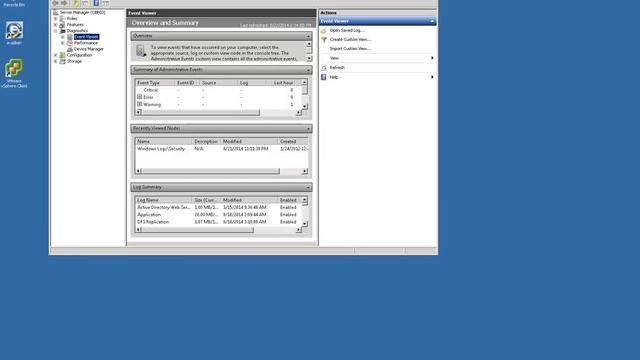Click the Refresh icon in Actions pane

coord(324,68)
